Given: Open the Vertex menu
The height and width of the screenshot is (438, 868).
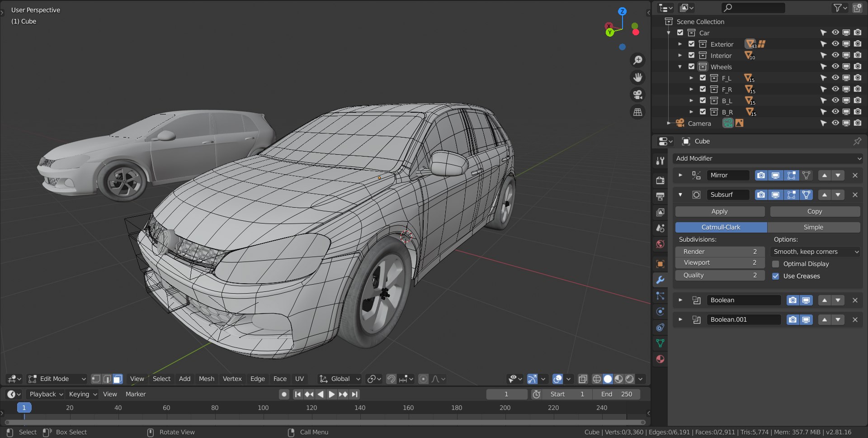Looking at the screenshot, I should [x=232, y=379].
